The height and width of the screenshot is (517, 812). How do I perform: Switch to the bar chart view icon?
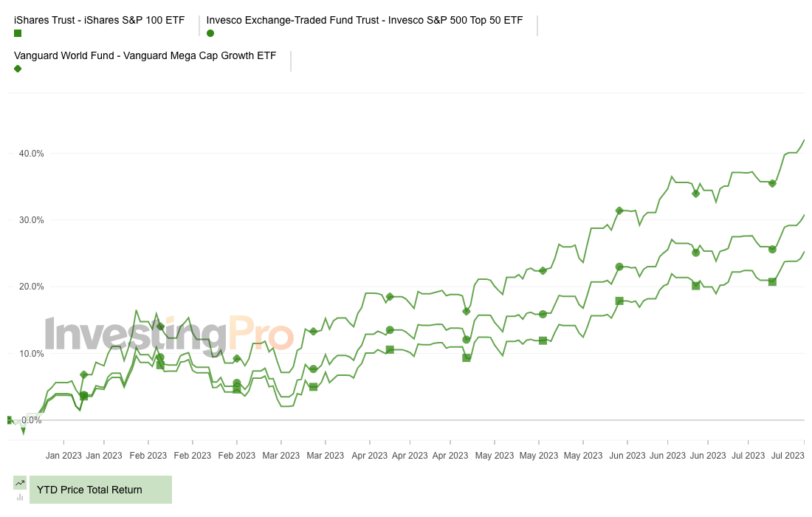tap(18, 496)
